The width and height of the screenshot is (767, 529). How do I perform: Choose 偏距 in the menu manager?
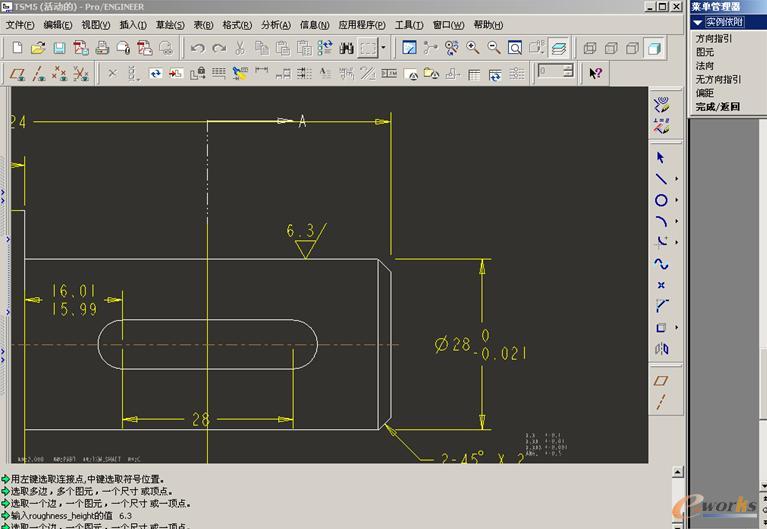(x=705, y=93)
